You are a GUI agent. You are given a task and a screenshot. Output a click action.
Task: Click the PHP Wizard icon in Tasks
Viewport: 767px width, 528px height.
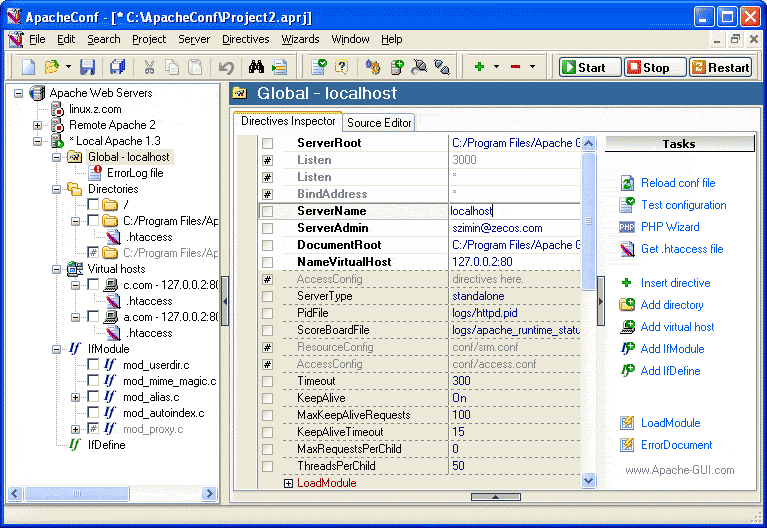[627, 227]
